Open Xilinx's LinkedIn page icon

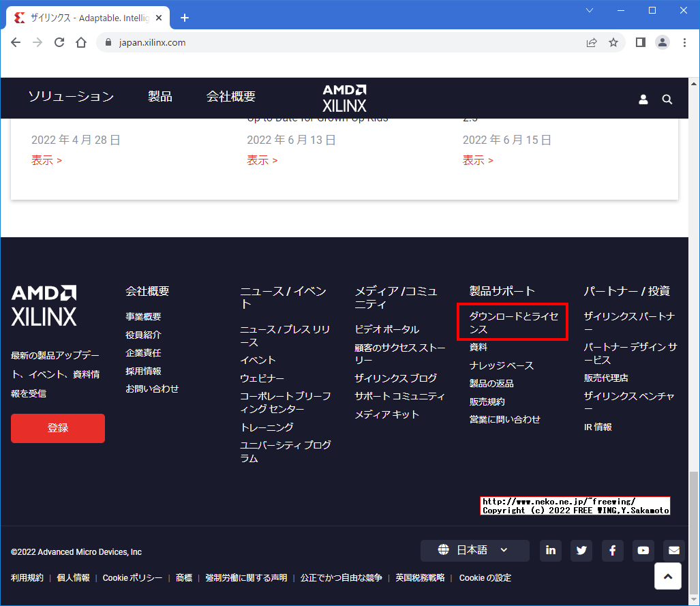[550, 551]
